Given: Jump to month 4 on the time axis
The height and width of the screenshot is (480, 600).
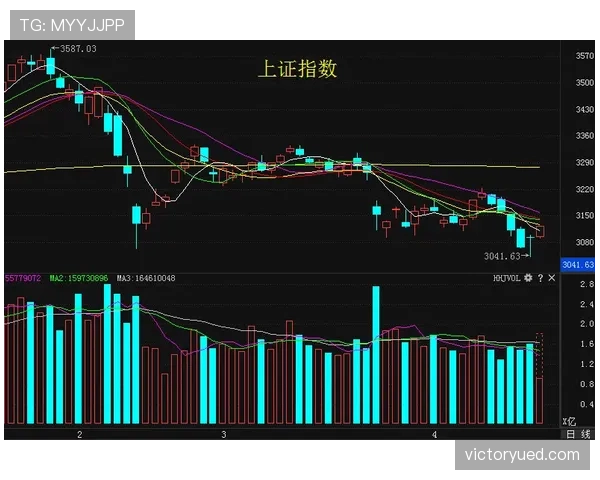Looking at the screenshot, I should (434, 434).
